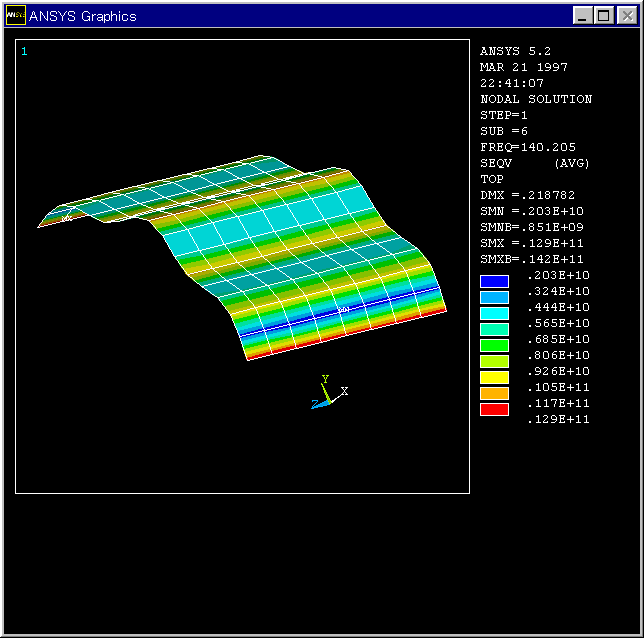Click the NODAL SOLUTION heading text
The height and width of the screenshot is (638, 644).
[x=536, y=99]
